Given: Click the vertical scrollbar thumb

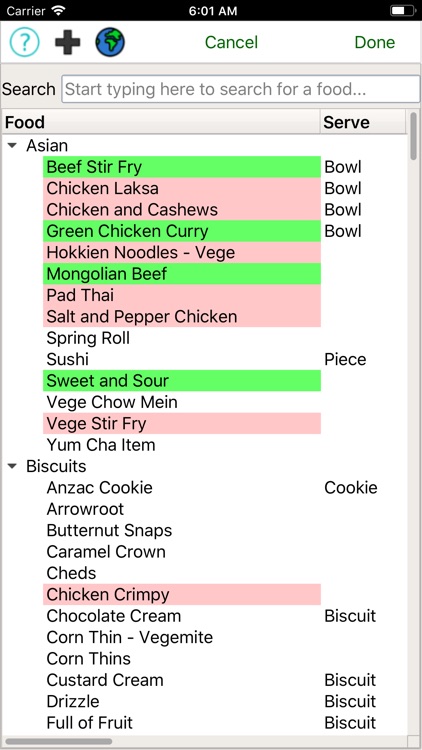Looking at the screenshot, I should pos(413,137).
